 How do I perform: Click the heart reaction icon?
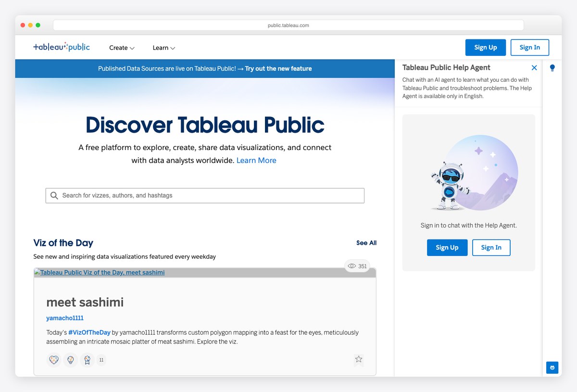[x=54, y=360]
